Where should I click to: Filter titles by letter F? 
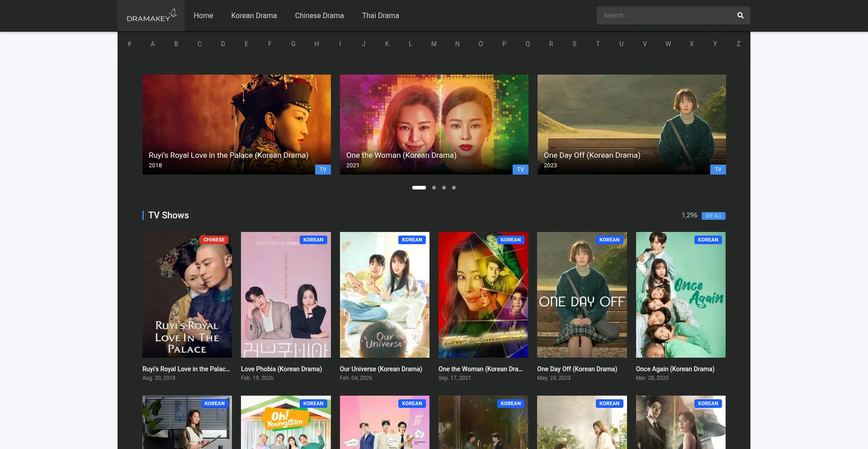[x=270, y=44]
